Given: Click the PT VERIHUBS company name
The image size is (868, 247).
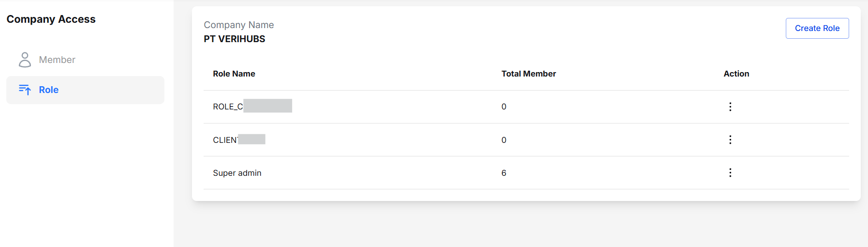Looking at the screenshot, I should click(235, 39).
